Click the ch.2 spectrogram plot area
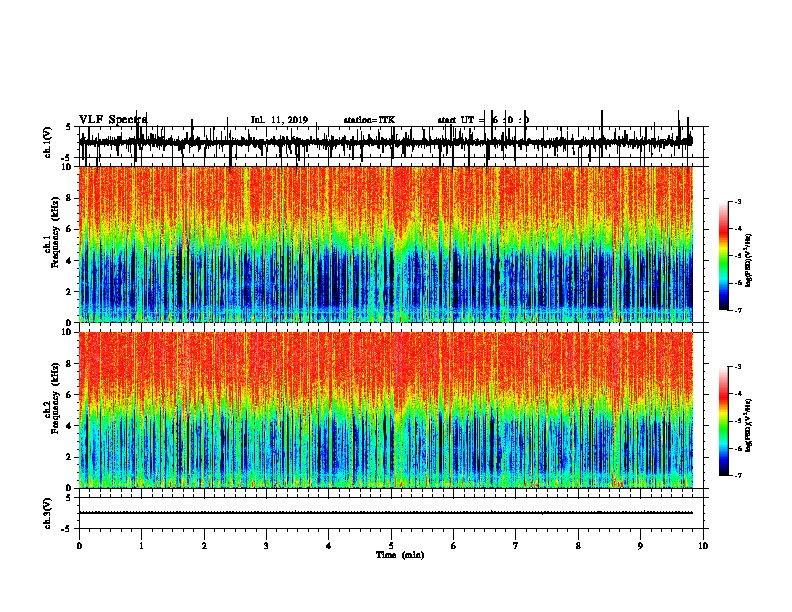 (386, 410)
